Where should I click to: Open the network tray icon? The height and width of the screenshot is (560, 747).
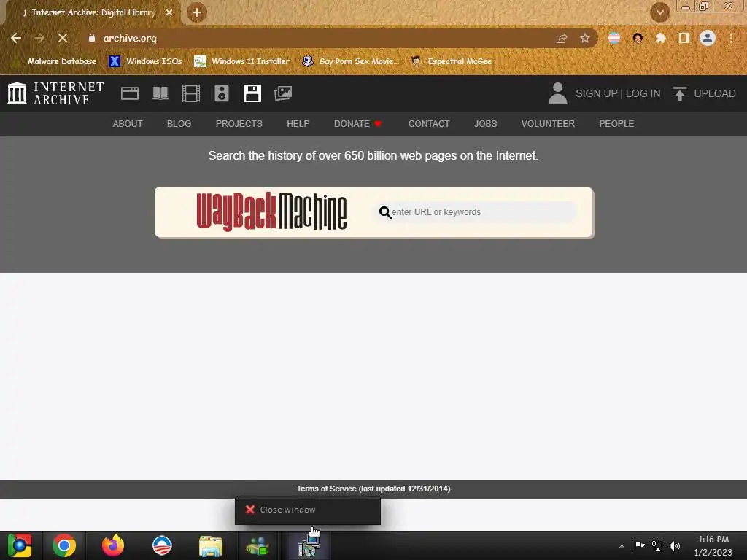tap(657, 545)
